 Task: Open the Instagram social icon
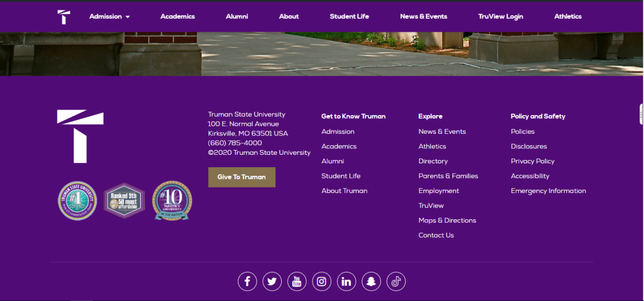click(x=321, y=281)
